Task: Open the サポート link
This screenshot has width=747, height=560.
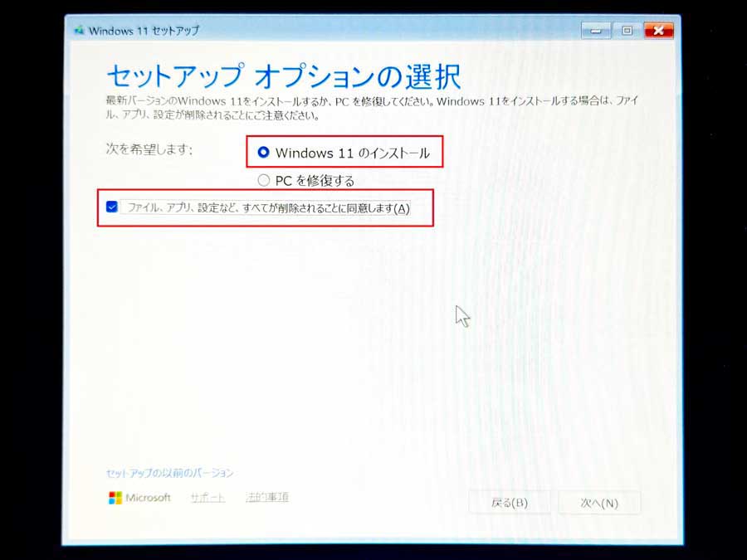Action: click(207, 498)
